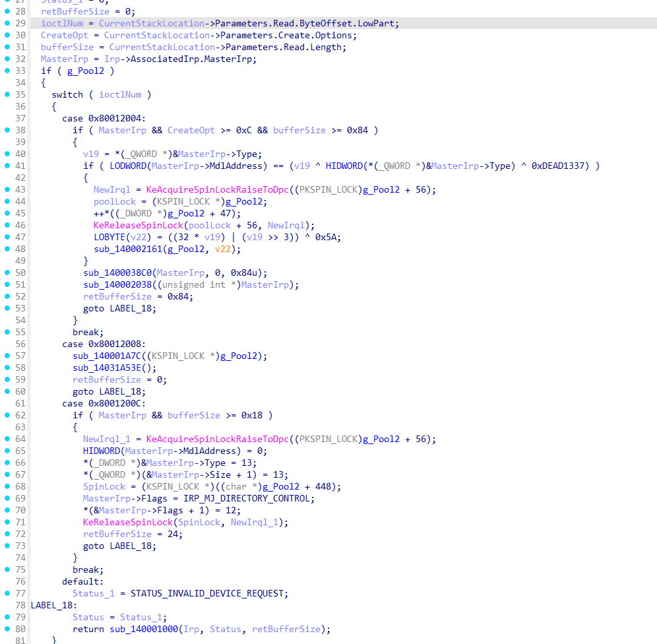This screenshot has height=644, width=657.
Task: Click HIDWORD on line 65
Action: [x=102, y=451]
